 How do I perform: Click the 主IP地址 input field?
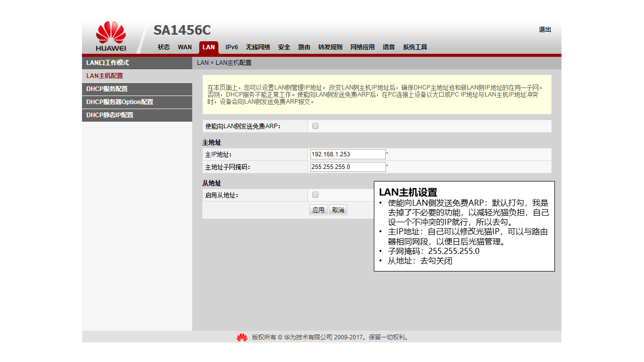[348, 154]
